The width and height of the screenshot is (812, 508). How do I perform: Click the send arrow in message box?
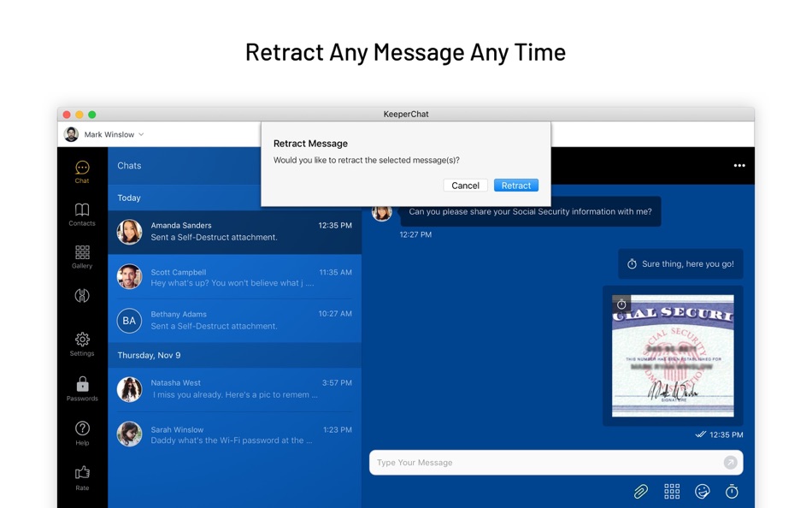(730, 463)
